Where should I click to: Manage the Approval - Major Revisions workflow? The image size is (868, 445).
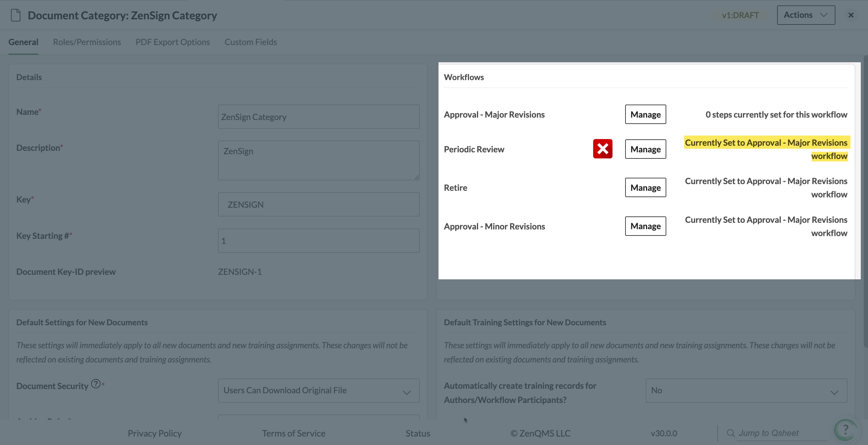click(645, 114)
